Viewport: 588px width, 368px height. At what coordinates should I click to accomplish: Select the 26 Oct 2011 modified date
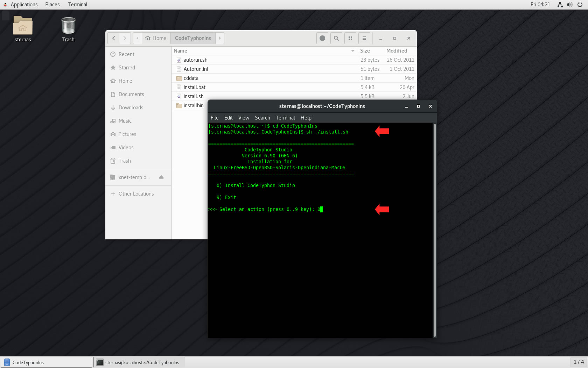click(400, 60)
